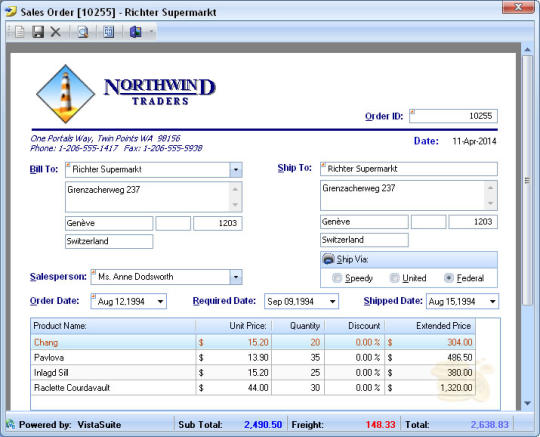Click the Bill To city Genève field
This screenshot has width=540, height=437.
coord(109,223)
